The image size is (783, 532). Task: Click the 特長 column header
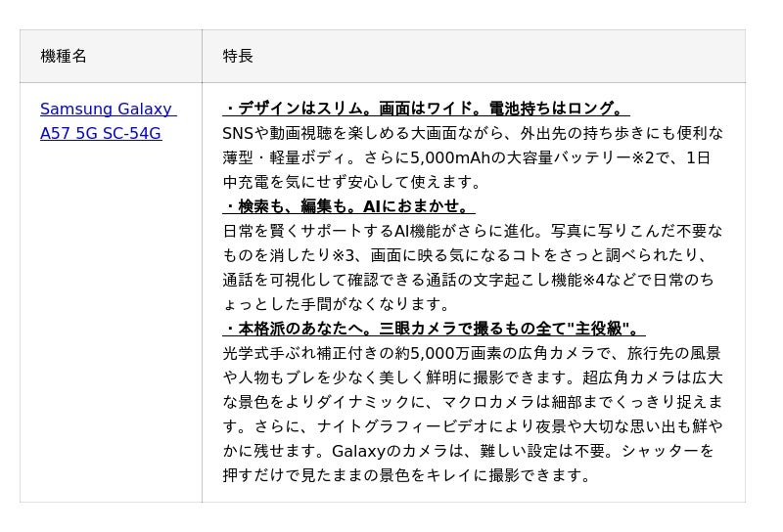[x=238, y=56]
